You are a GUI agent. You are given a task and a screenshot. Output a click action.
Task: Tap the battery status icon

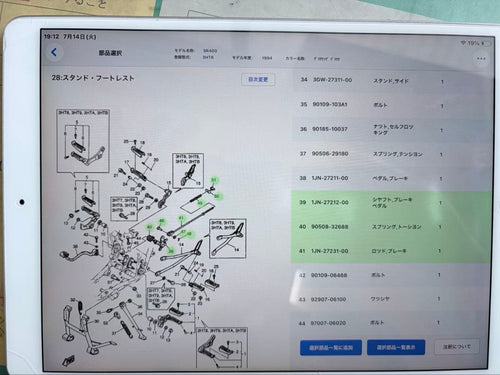(x=486, y=43)
